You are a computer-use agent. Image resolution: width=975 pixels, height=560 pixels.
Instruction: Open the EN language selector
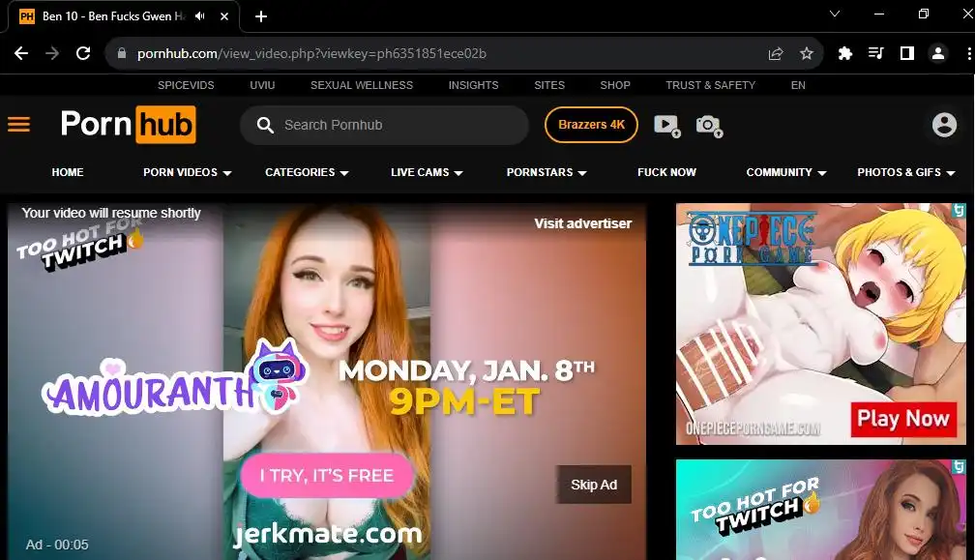pos(798,85)
